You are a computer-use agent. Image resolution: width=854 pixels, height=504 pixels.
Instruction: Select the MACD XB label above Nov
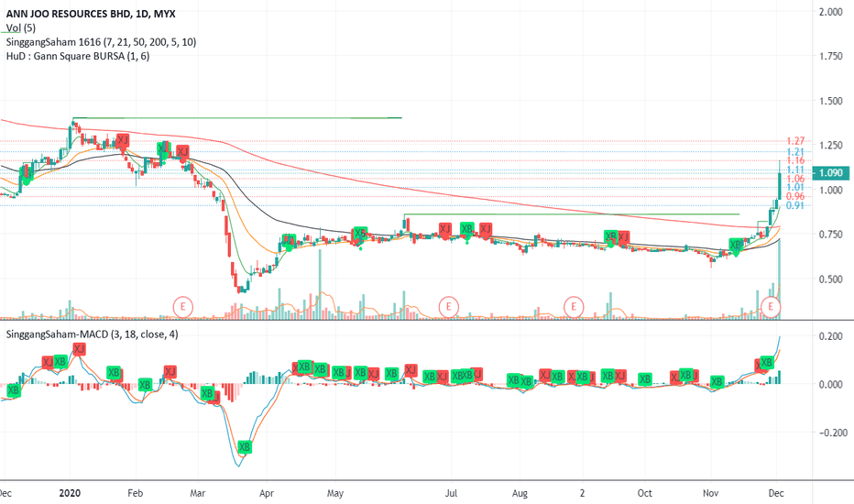(717, 382)
